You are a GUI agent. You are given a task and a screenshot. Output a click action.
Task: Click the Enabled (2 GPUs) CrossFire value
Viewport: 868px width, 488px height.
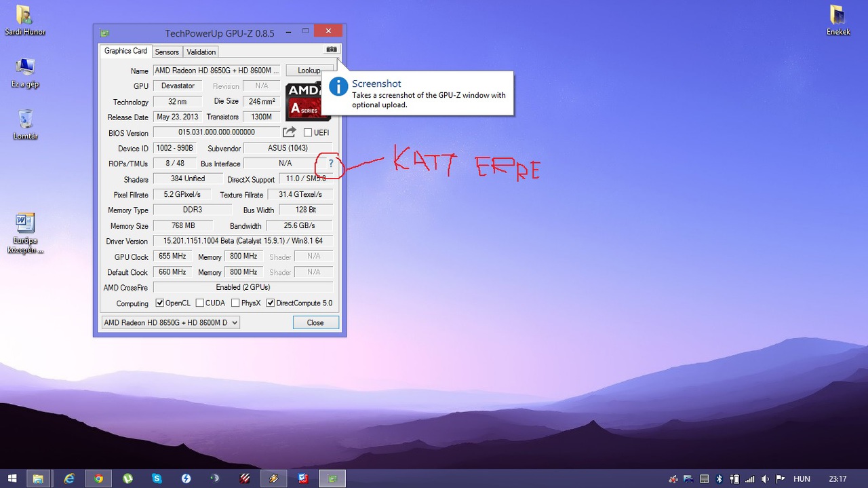click(x=243, y=287)
